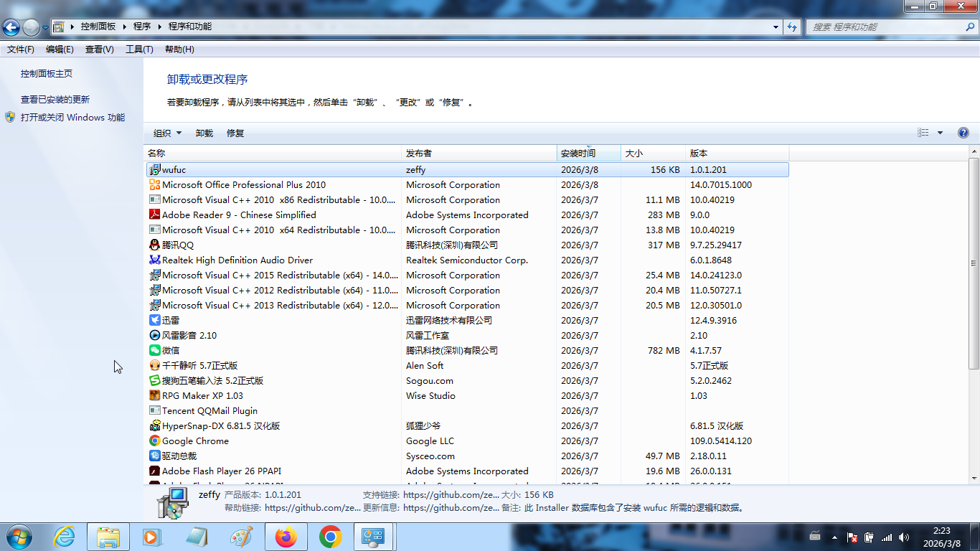
Task: Select the 迅雷 program icon
Action: point(154,320)
